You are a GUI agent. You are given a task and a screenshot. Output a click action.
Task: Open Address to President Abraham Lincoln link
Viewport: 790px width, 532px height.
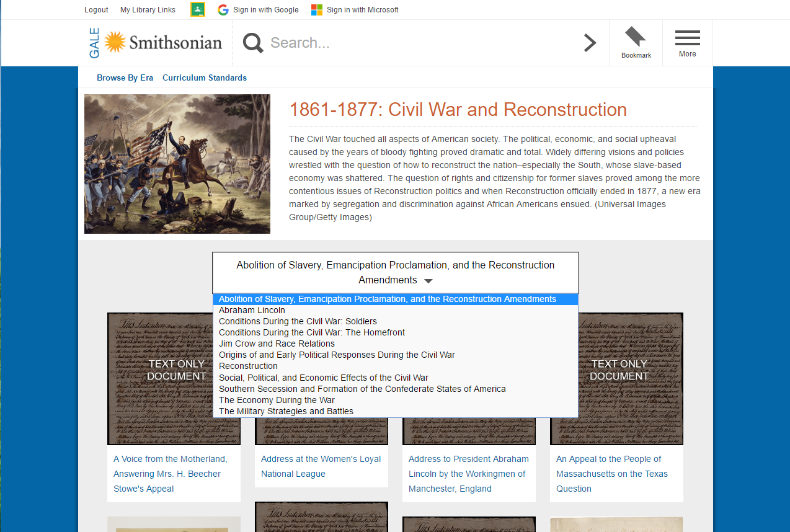click(x=469, y=474)
